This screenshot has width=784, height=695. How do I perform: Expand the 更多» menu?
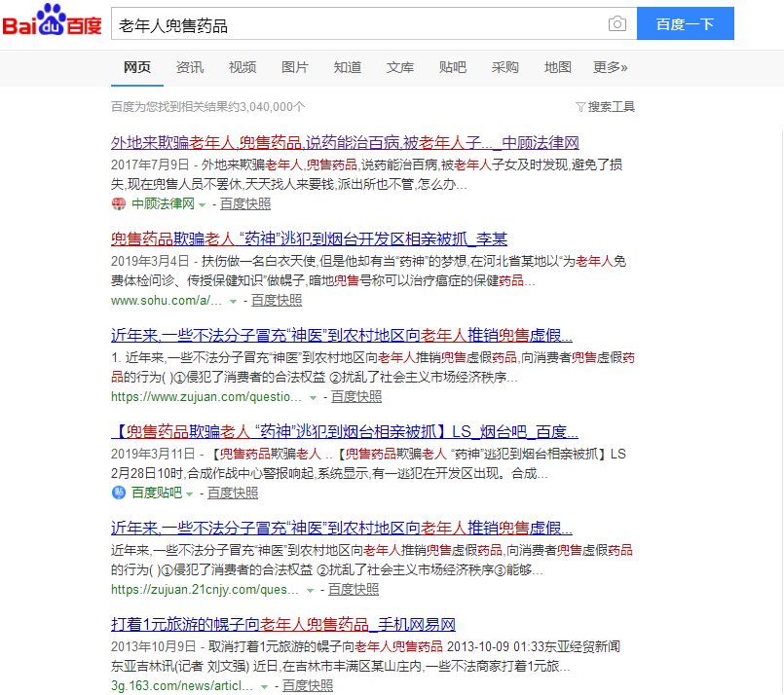tap(610, 67)
